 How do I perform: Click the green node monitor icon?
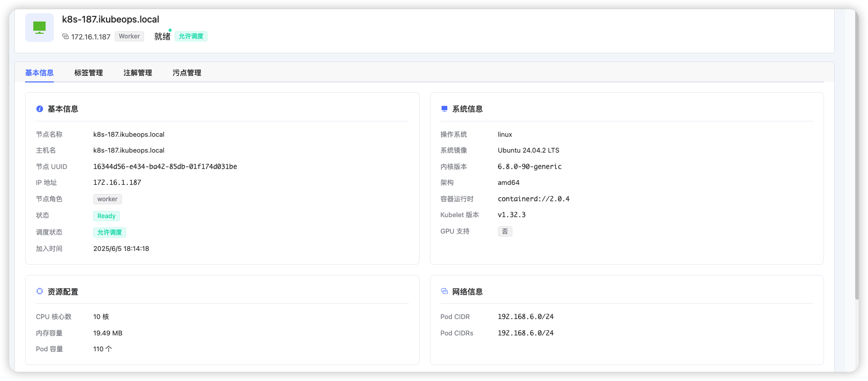point(39,28)
